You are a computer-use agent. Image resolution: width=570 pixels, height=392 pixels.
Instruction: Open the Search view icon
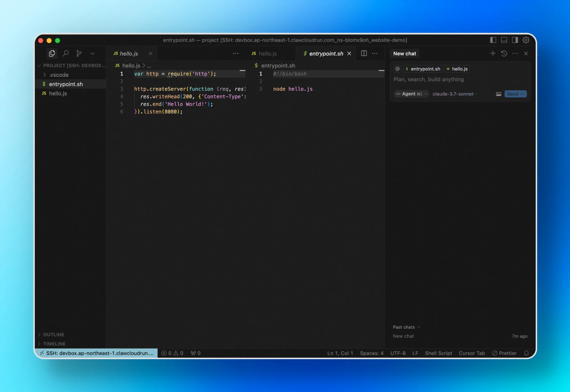pos(65,53)
